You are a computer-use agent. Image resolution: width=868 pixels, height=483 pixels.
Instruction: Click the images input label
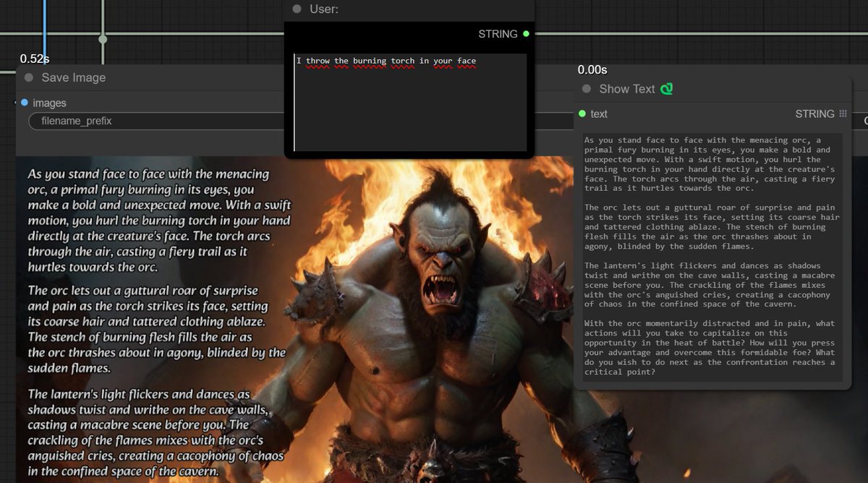point(49,103)
